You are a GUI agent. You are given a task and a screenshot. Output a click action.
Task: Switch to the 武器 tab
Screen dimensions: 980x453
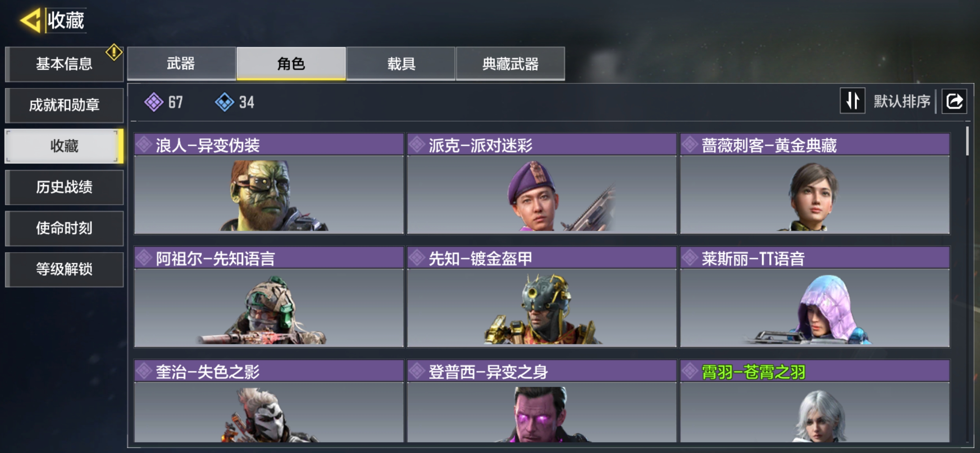[x=182, y=63]
